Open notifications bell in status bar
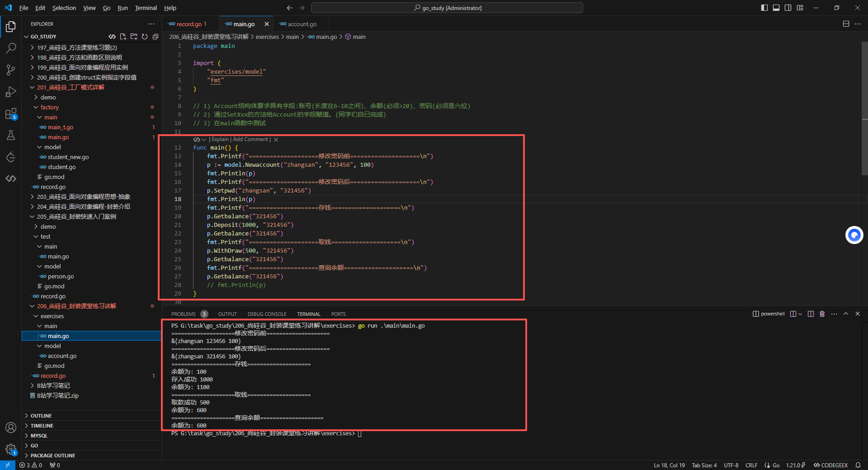The image size is (868, 470). 858,465
